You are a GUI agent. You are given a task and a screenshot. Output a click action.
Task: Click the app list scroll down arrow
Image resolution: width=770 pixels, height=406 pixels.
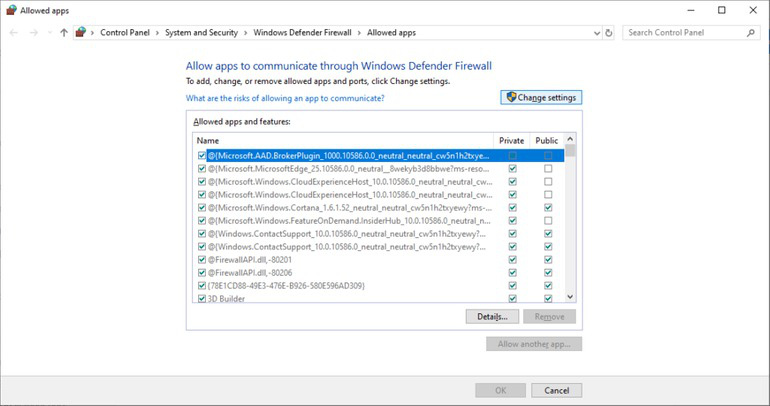570,297
